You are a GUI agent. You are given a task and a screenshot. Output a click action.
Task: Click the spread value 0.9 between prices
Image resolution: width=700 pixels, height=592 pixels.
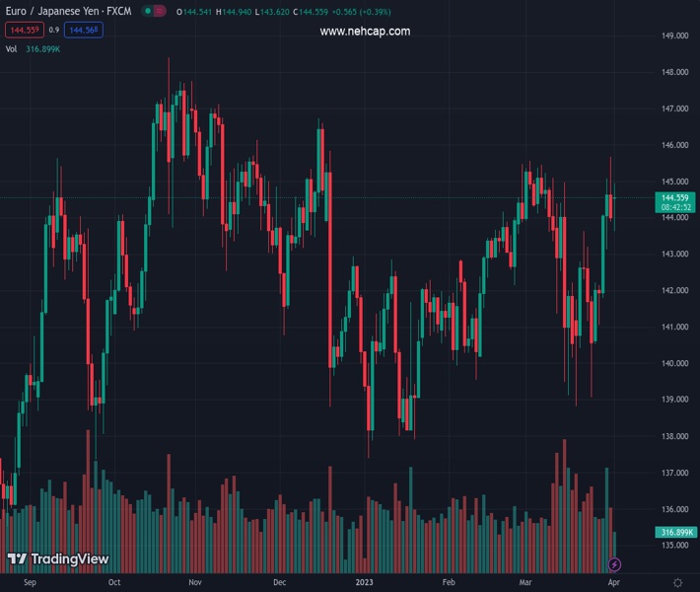(x=55, y=31)
